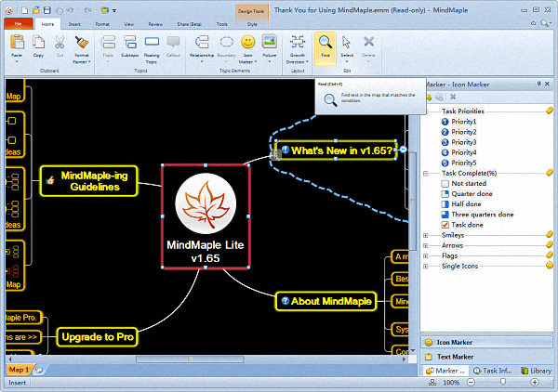Switch to the View ribbon tab
Viewport: 558px width, 392px height.
129,24
